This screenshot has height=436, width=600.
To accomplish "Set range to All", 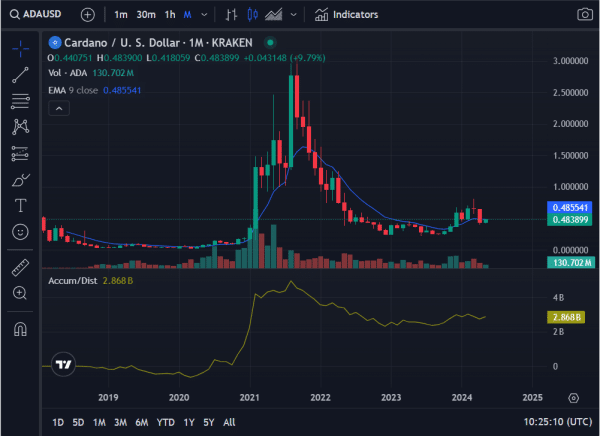I will click(x=229, y=422).
